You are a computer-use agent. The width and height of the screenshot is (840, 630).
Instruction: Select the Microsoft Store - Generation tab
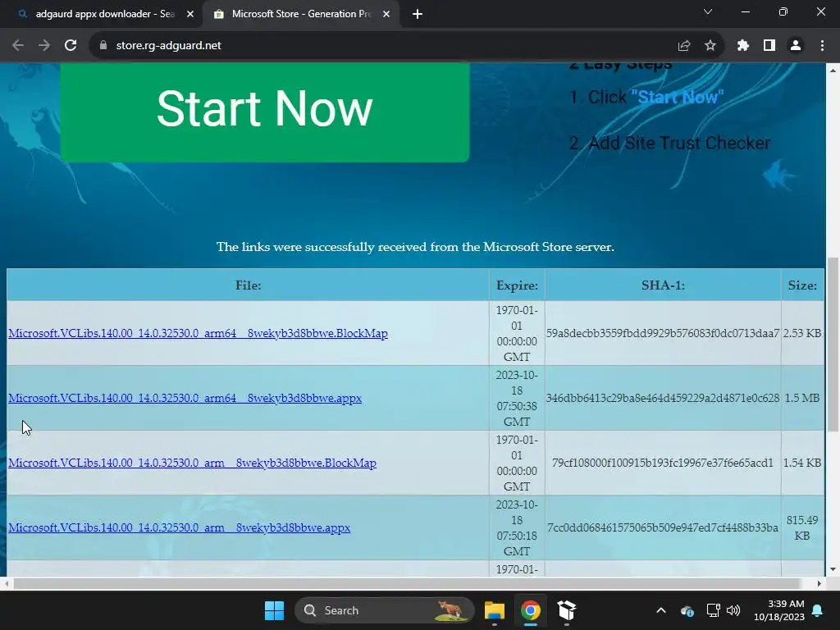(x=300, y=15)
